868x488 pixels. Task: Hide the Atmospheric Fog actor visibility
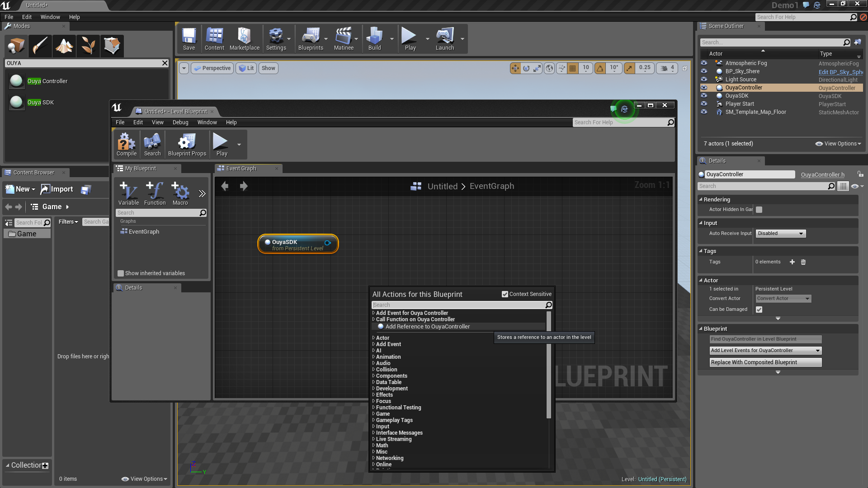pos(704,63)
